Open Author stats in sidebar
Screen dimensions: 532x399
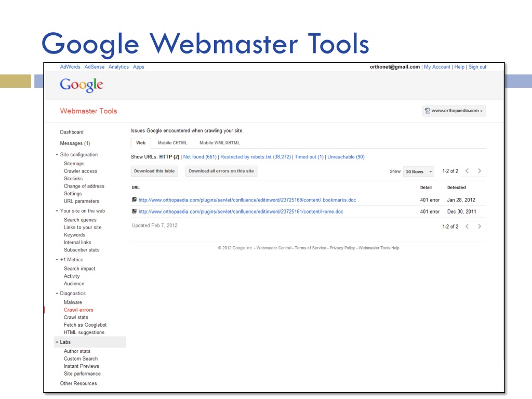click(77, 351)
